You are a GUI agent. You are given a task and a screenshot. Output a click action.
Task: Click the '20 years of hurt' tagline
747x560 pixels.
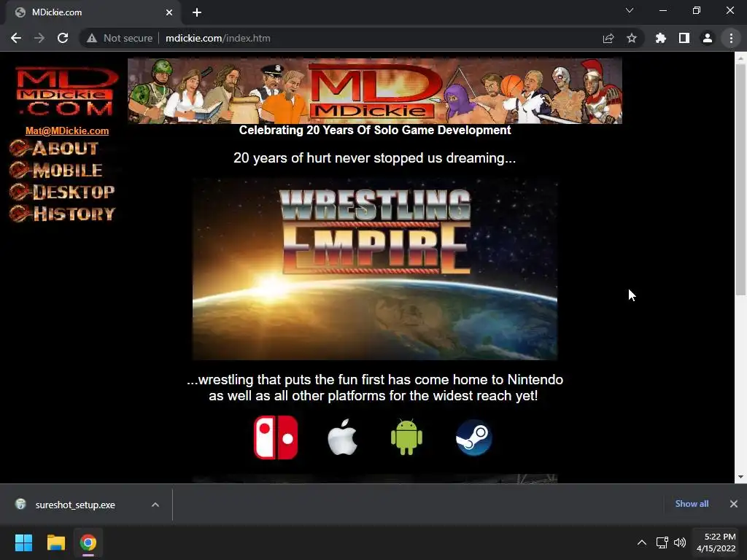(x=374, y=158)
